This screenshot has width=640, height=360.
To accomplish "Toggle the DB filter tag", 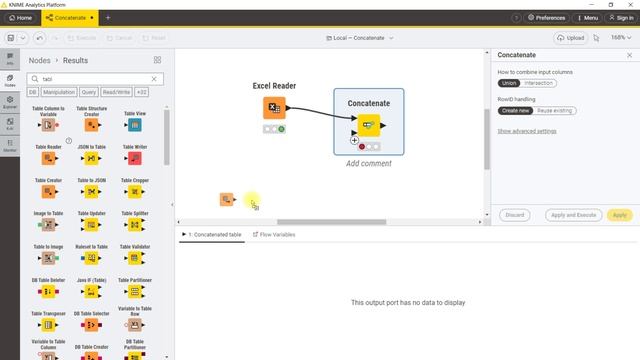I will pyautogui.click(x=33, y=92).
